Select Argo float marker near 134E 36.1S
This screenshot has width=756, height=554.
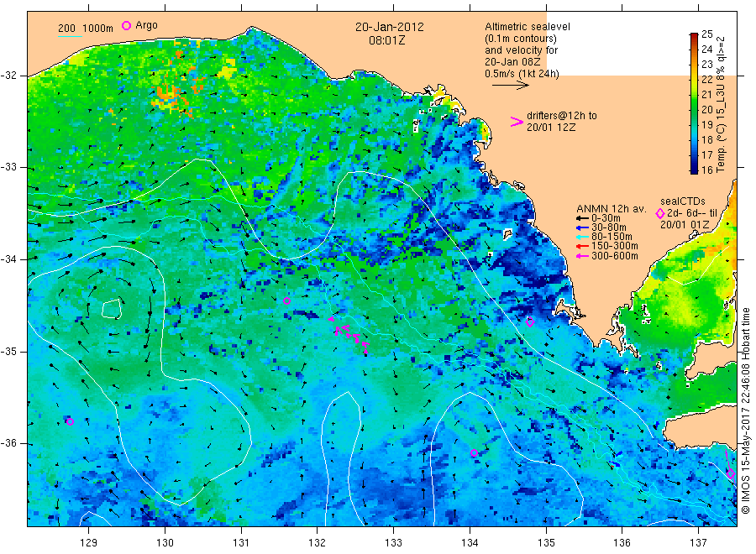point(474,452)
